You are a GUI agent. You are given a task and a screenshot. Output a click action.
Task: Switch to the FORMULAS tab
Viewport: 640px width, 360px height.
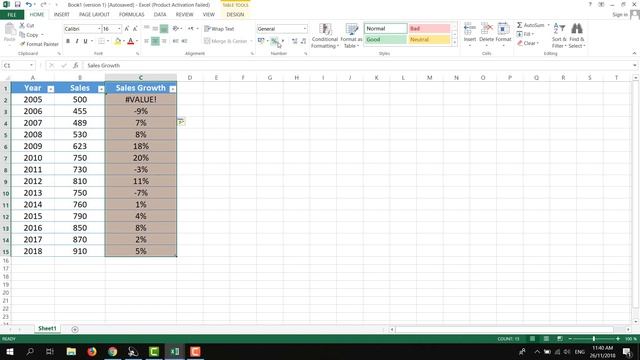click(x=131, y=15)
